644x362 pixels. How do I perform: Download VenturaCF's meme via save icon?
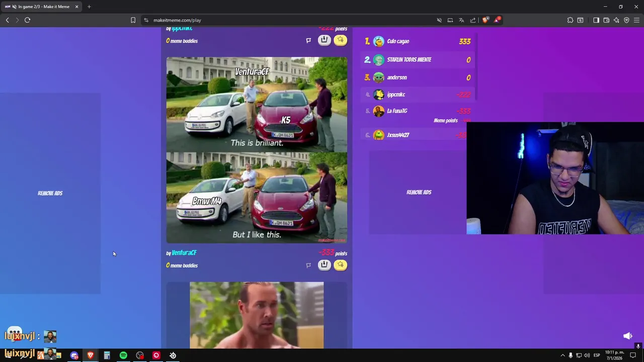pyautogui.click(x=325, y=265)
